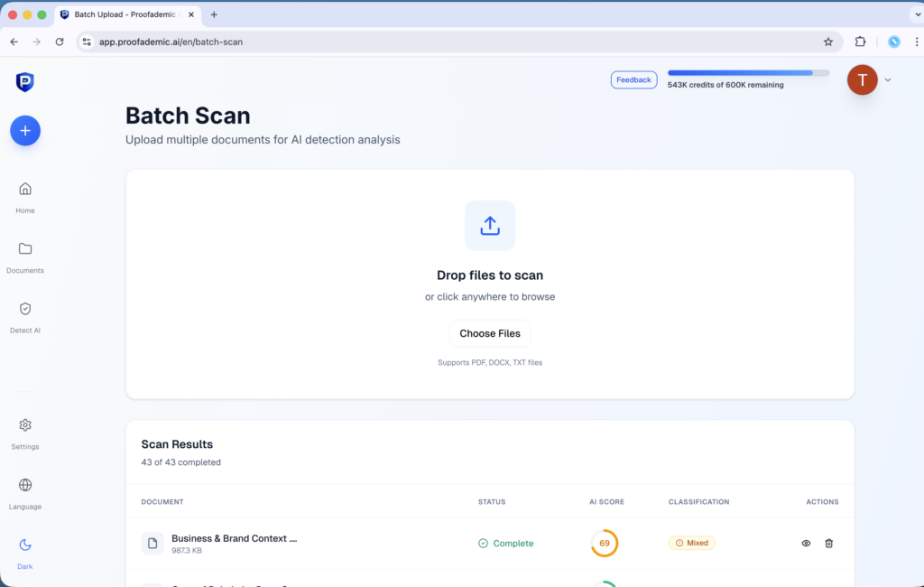Screen dimensions: 924x587
Task: Click the Feedback button
Action: (633, 79)
